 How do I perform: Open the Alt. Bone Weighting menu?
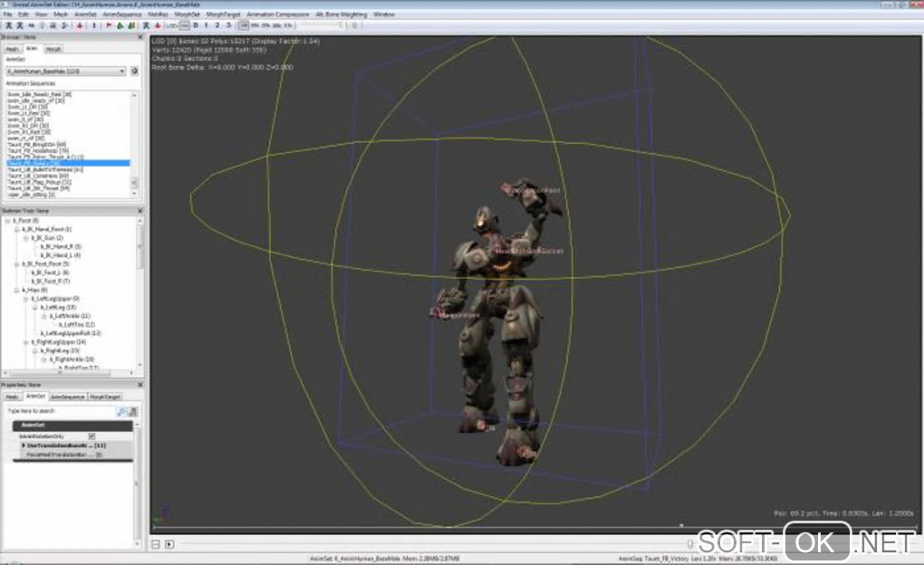pos(342,14)
